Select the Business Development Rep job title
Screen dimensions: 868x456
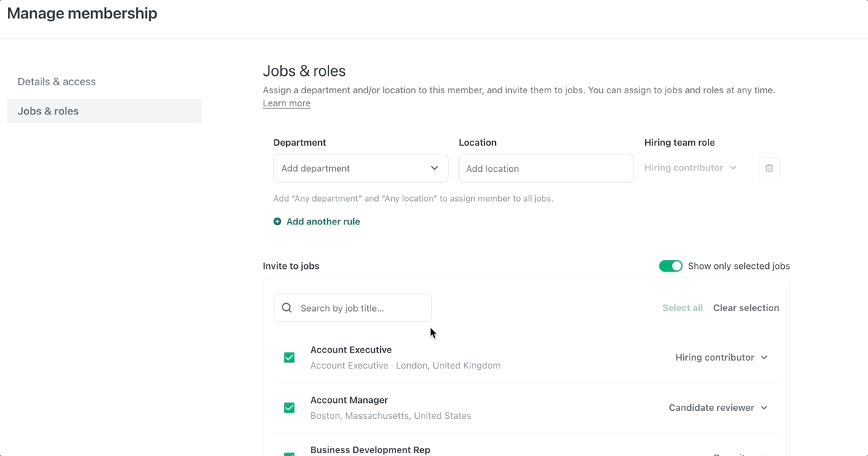(x=370, y=449)
